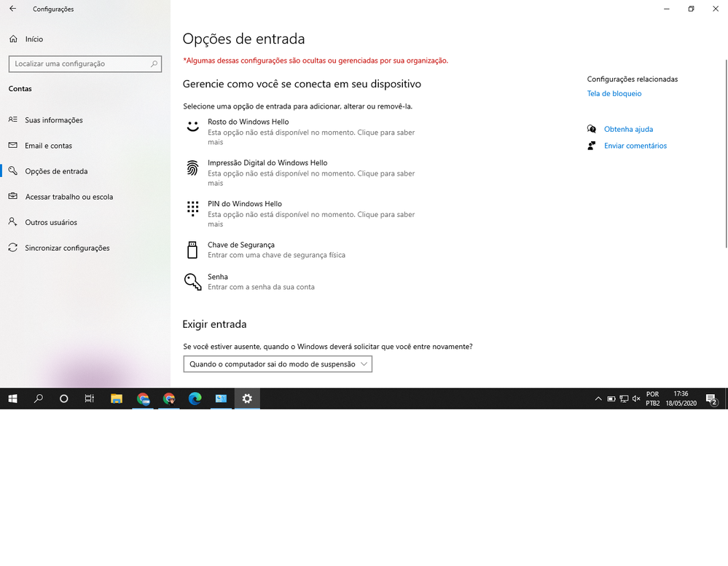The image size is (728, 566).
Task: Open Outros usuários section
Action: point(51,221)
